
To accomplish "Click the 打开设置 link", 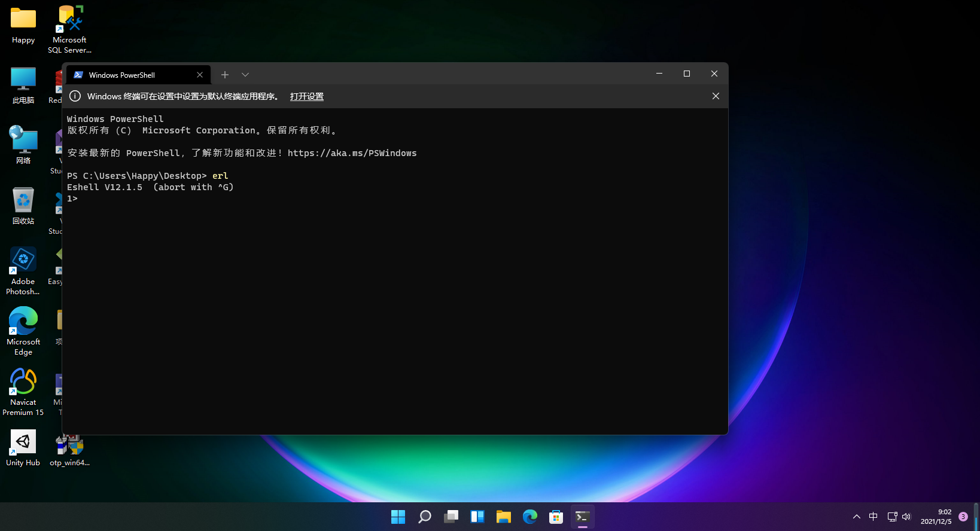I will click(x=307, y=96).
